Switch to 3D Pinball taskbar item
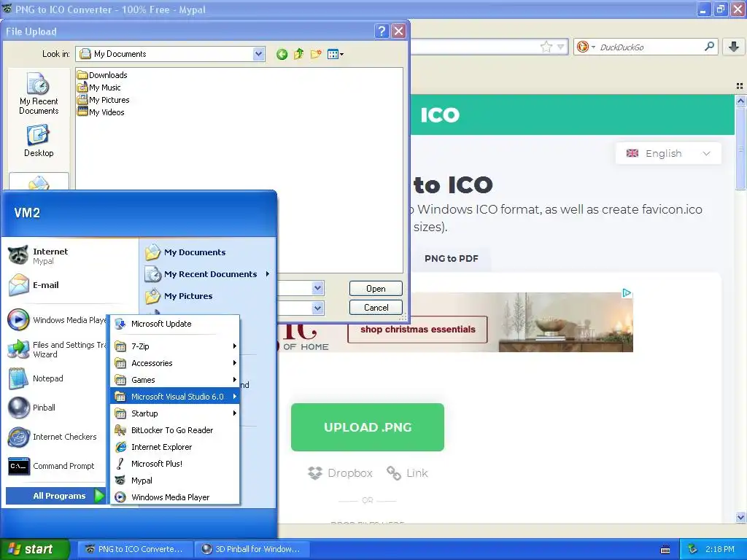747x560 pixels. click(x=253, y=549)
